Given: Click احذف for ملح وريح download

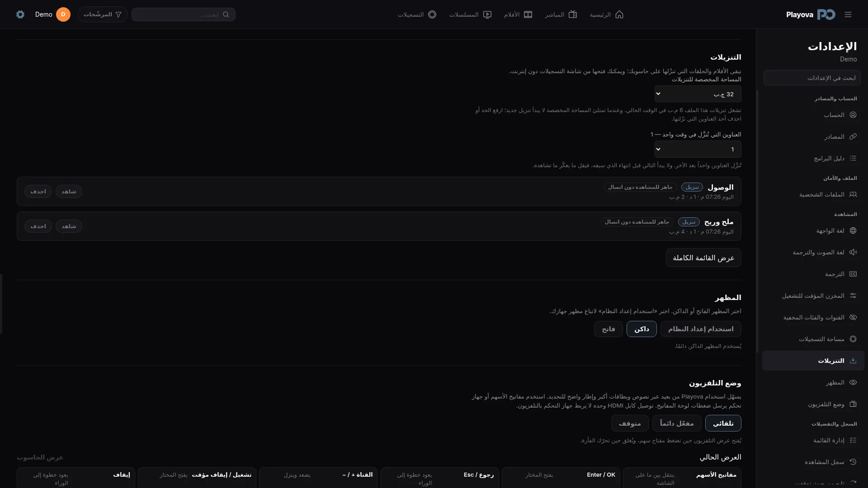Looking at the screenshot, I should pyautogui.click(x=38, y=226).
